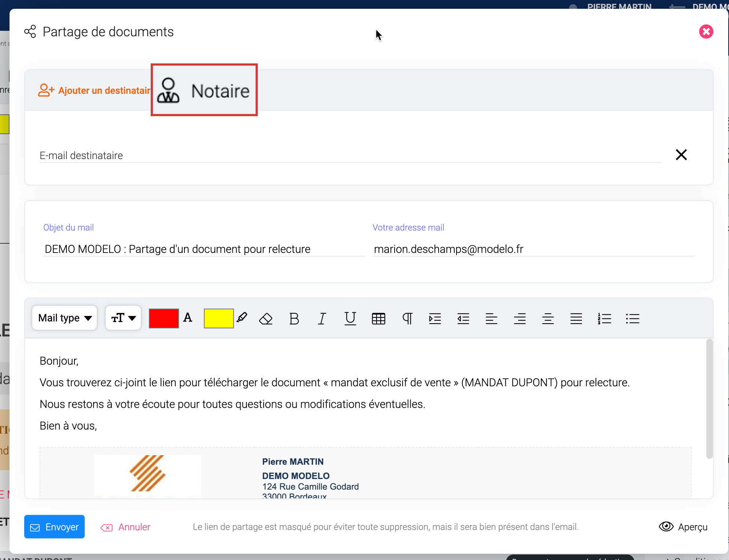Insert a bulleted list
Image resolution: width=729 pixels, height=560 pixels.
tap(633, 318)
